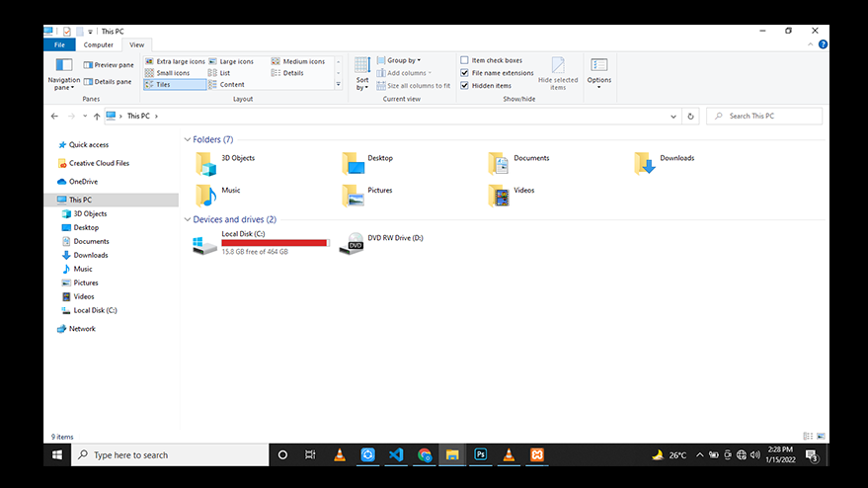
Task: Switch layout to Small icons
Action: click(167, 73)
